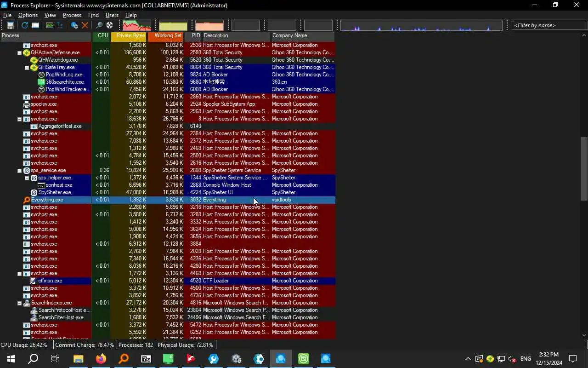Click the muted volume tray icon

pyautogui.click(x=513, y=359)
